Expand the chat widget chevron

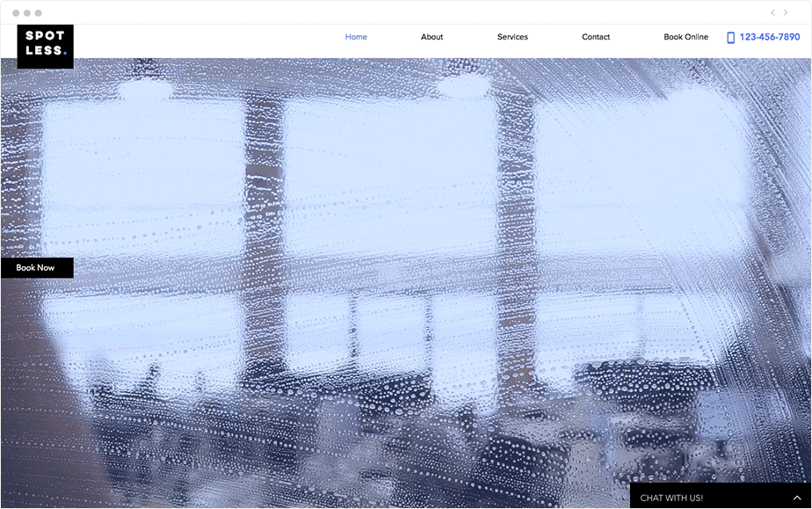coord(797,498)
